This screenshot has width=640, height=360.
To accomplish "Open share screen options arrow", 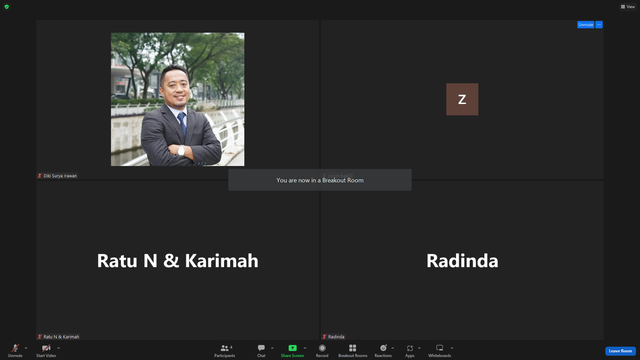I will [x=305, y=348].
